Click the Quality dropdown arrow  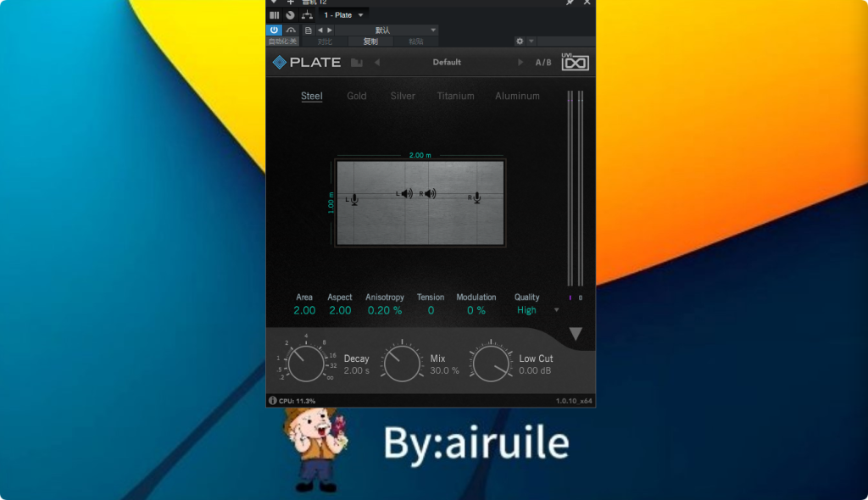(x=556, y=310)
